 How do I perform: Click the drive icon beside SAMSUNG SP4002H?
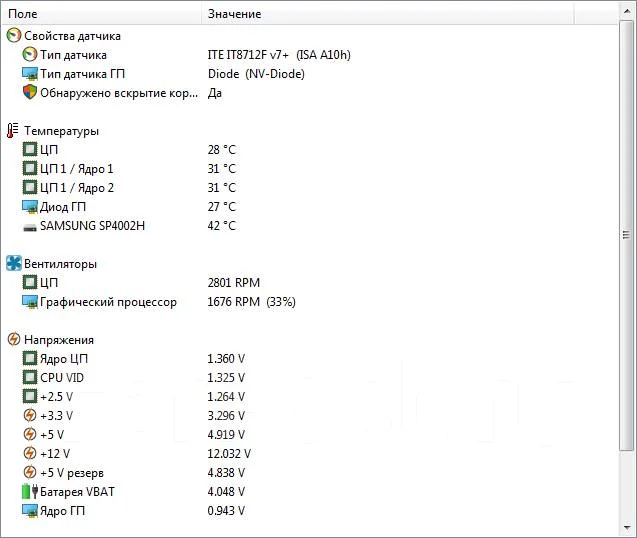30,228
